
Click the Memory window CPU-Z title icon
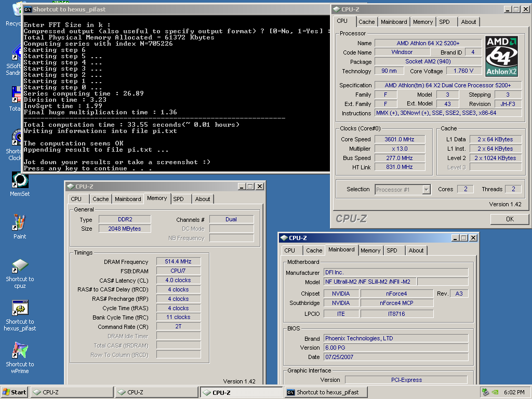(71, 187)
